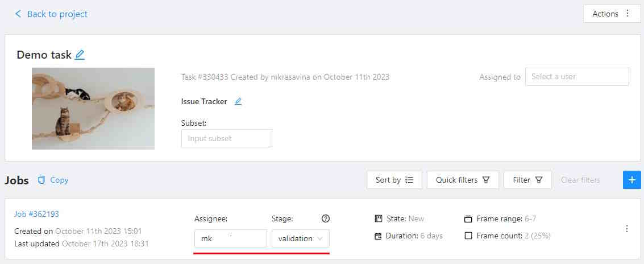644x264 pixels.
Task: Open the job Assignee selector field
Action: [230, 238]
